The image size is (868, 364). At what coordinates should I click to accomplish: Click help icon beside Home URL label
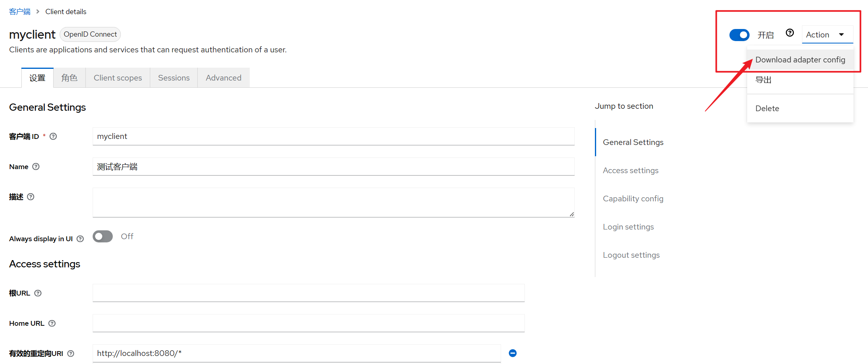click(52, 323)
